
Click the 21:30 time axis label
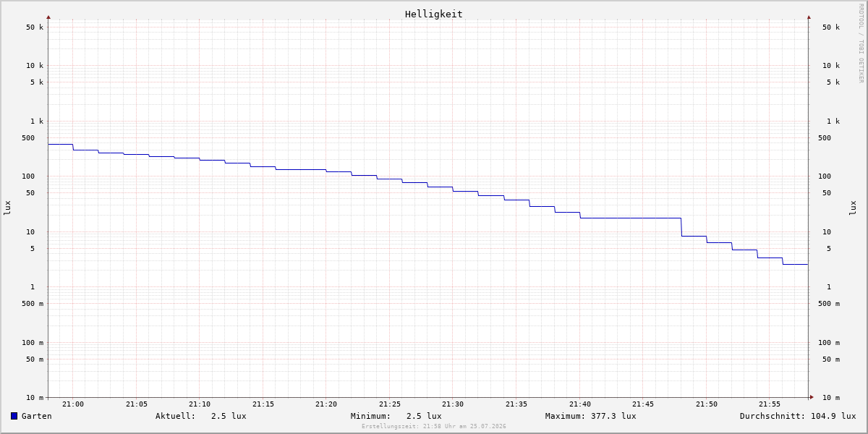click(x=453, y=404)
